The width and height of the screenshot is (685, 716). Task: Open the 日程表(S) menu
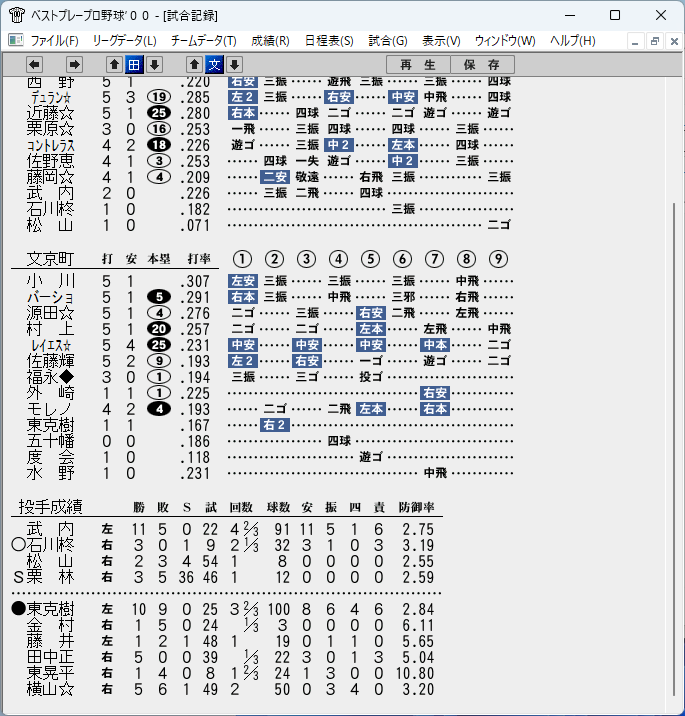click(x=329, y=41)
